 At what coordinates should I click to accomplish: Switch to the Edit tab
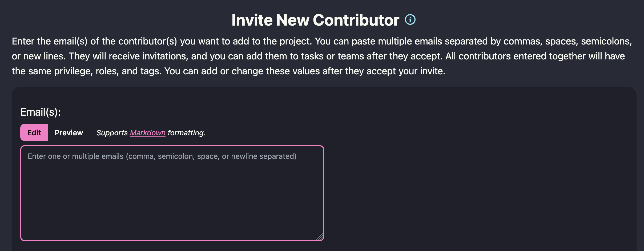[34, 132]
